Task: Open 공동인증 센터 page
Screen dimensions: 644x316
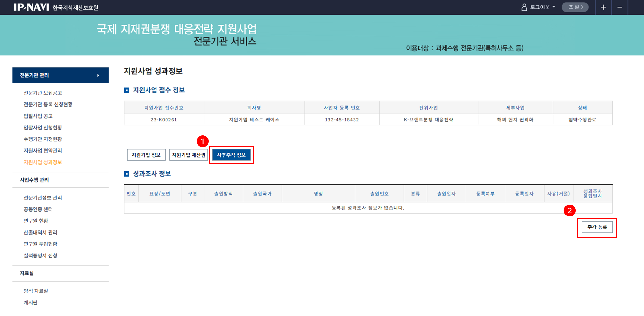Action: pos(38,209)
